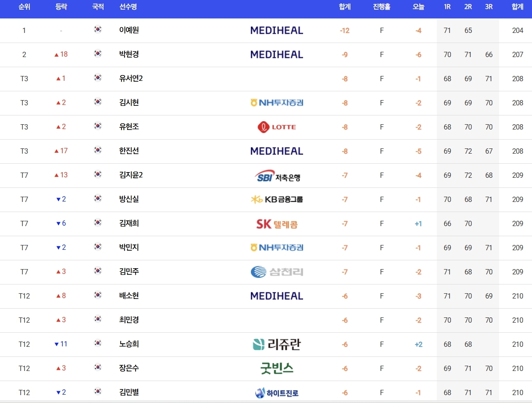Click the 리쥬란 sponsor logo

277,345
